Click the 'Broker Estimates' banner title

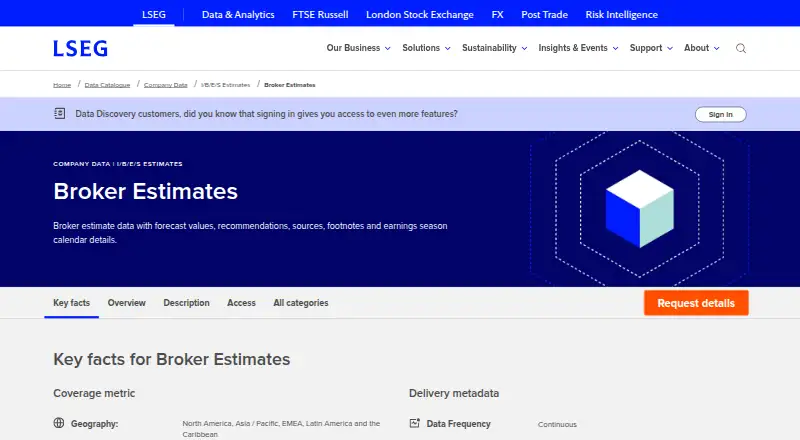[x=145, y=191]
